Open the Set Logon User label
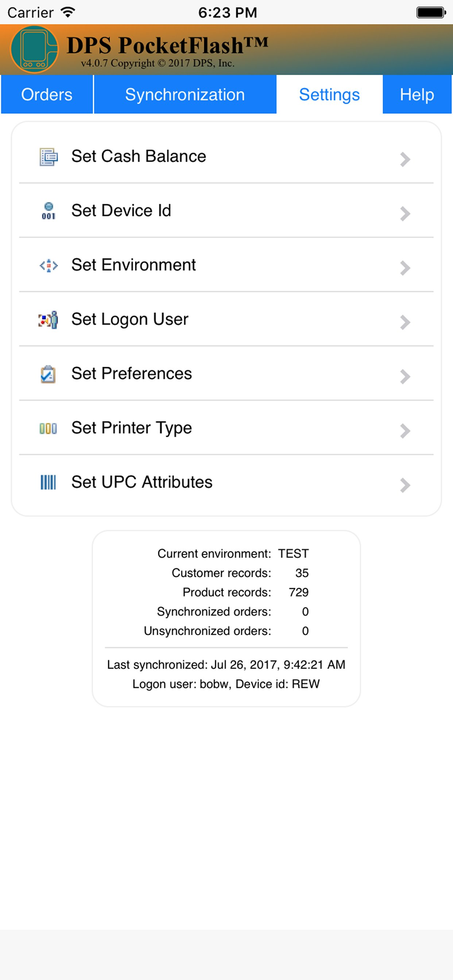 130,320
